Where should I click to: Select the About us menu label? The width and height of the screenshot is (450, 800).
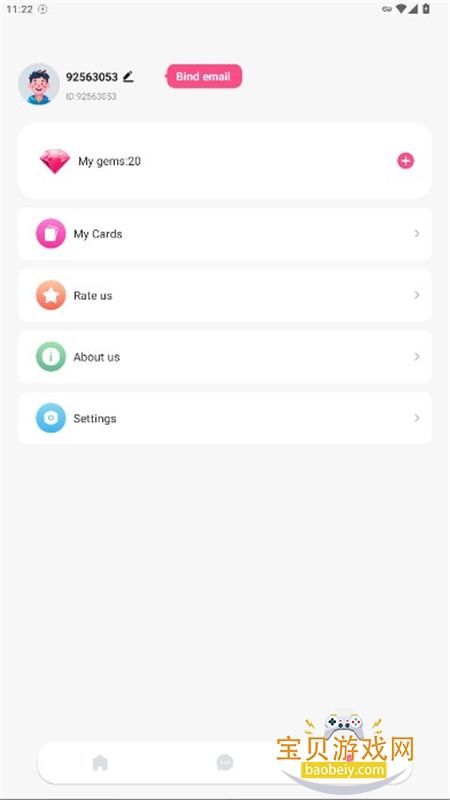tap(96, 357)
